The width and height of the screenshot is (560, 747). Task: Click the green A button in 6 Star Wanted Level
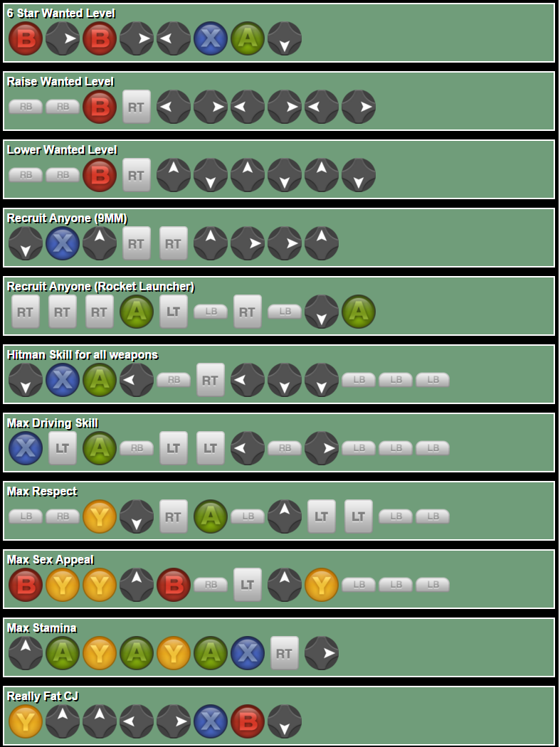pyautogui.click(x=248, y=38)
